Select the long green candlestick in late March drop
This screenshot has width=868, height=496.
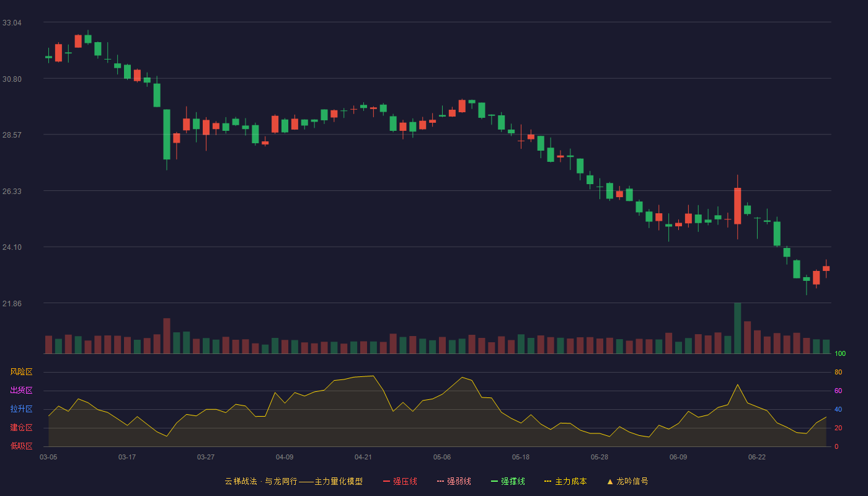tap(167, 135)
